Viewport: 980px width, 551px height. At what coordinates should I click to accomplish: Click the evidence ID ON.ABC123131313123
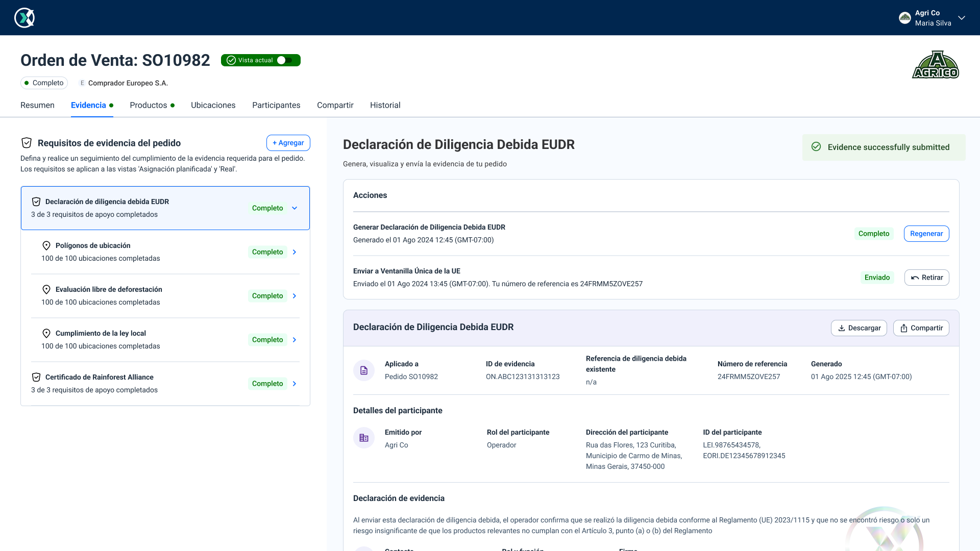point(523,377)
